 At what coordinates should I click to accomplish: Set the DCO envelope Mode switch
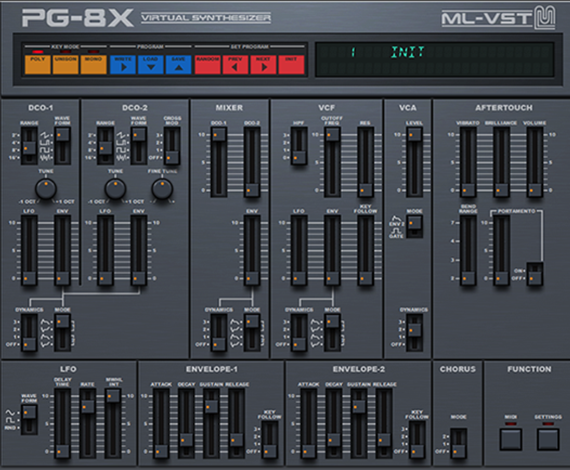[63, 333]
